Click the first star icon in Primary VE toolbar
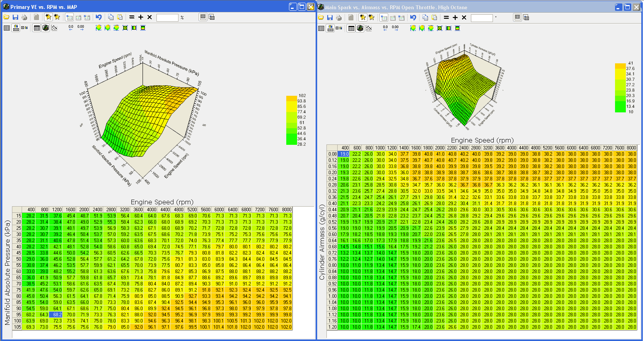This screenshot has width=644, height=341. tap(48, 17)
